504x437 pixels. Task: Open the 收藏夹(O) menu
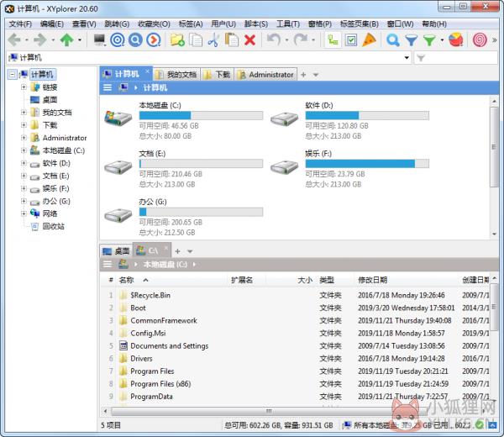154,24
